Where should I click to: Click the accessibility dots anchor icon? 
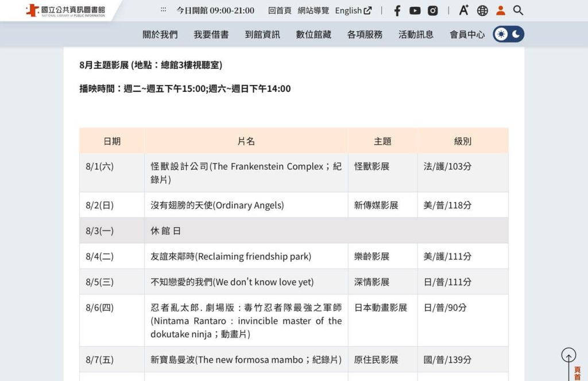point(163,10)
